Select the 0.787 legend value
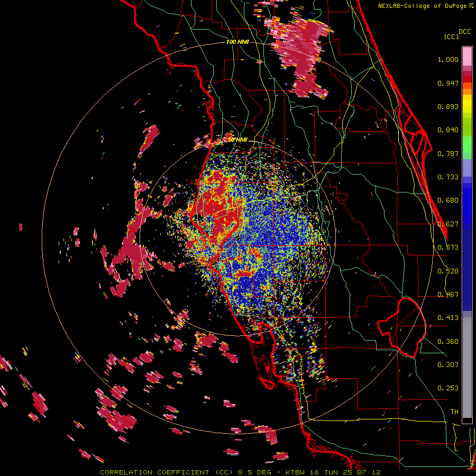 pos(448,153)
